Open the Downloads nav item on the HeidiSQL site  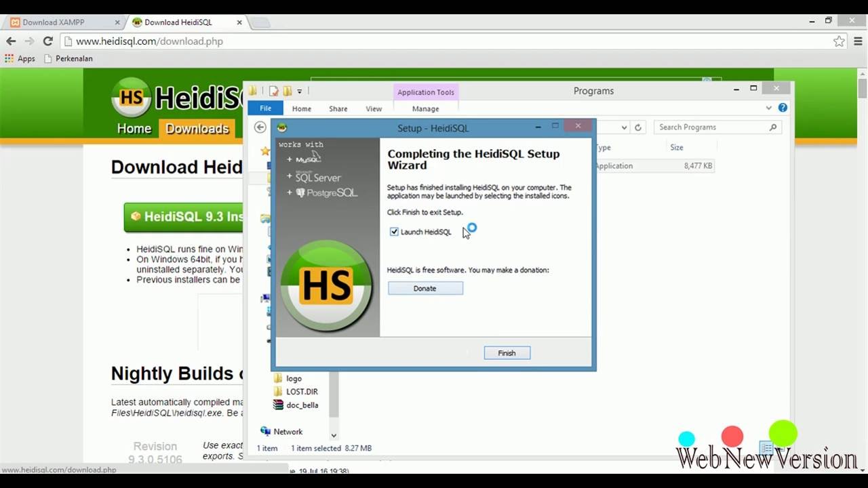(x=197, y=129)
